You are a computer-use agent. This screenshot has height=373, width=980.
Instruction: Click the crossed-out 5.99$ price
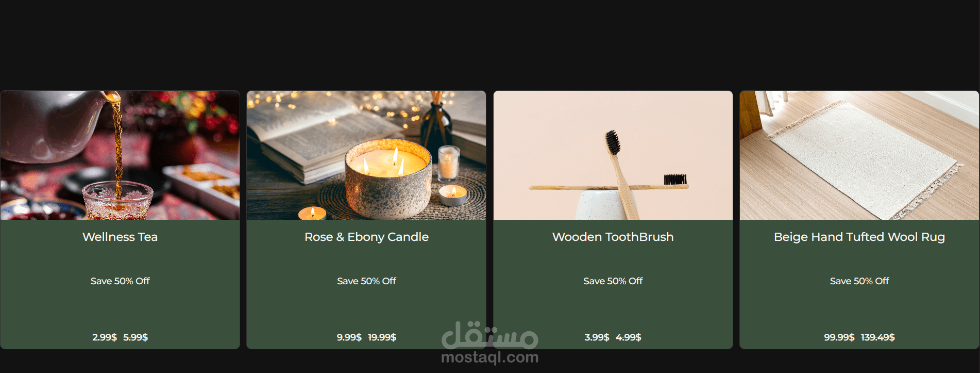136,337
